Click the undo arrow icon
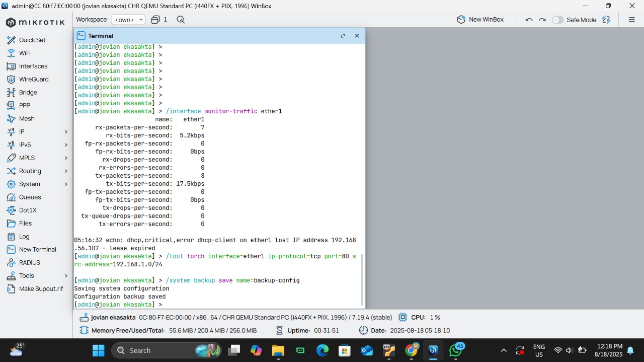This screenshot has height=362, width=644. (529, 20)
